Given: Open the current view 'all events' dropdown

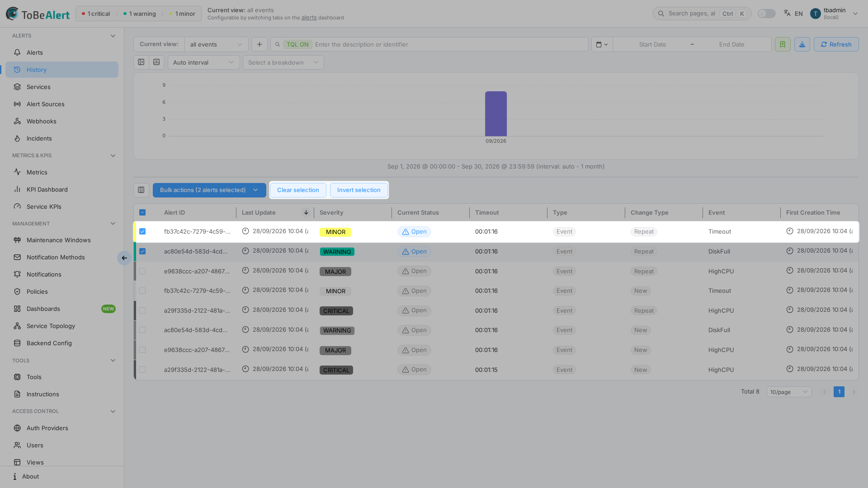Looking at the screenshot, I should (216, 44).
